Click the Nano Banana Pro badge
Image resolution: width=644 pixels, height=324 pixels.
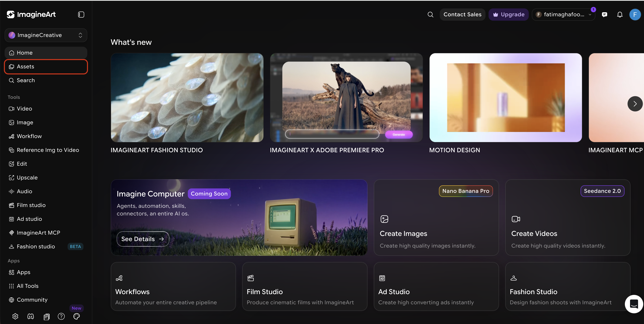pos(466,191)
